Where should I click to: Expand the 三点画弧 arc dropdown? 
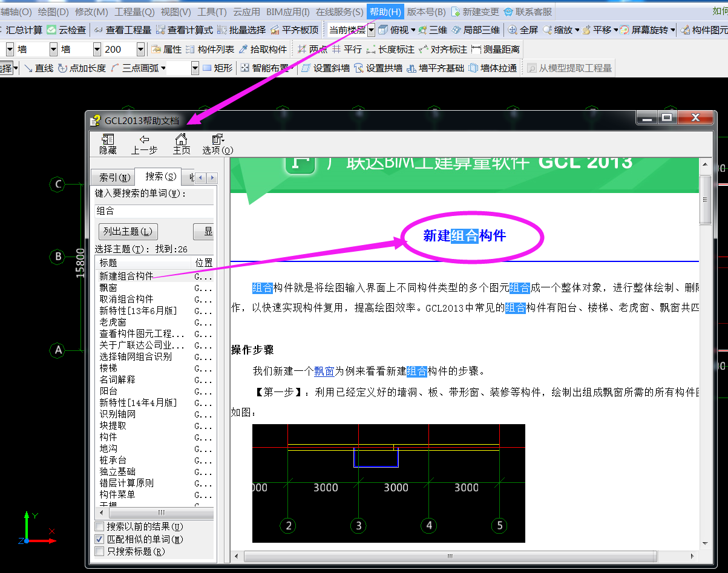tap(163, 68)
